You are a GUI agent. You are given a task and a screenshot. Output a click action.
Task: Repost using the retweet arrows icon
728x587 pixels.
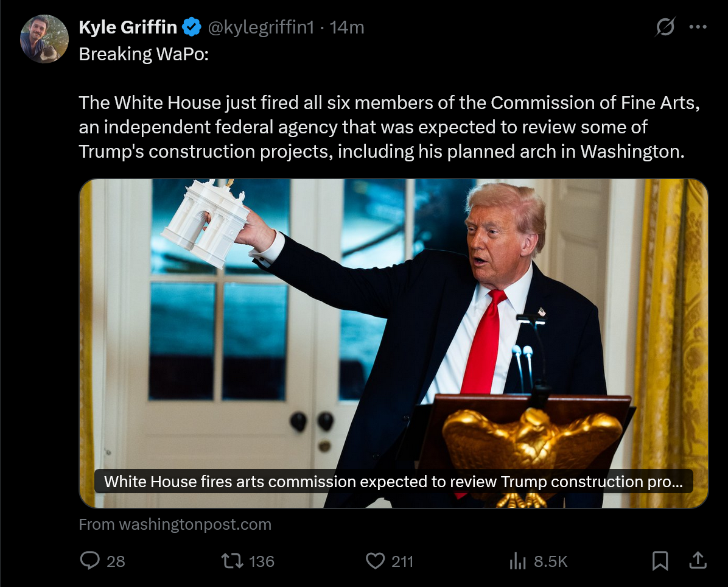[232, 561]
